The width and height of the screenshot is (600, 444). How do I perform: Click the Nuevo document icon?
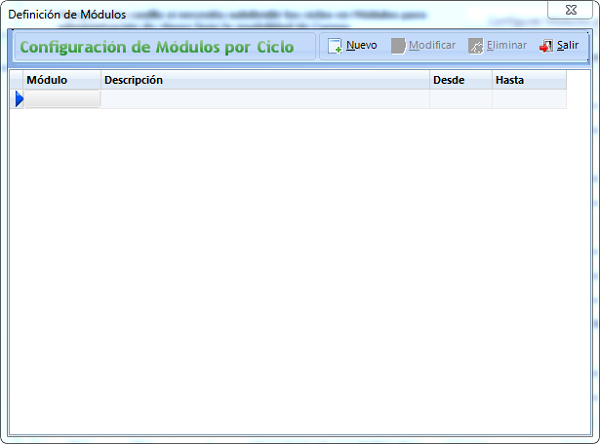335,46
